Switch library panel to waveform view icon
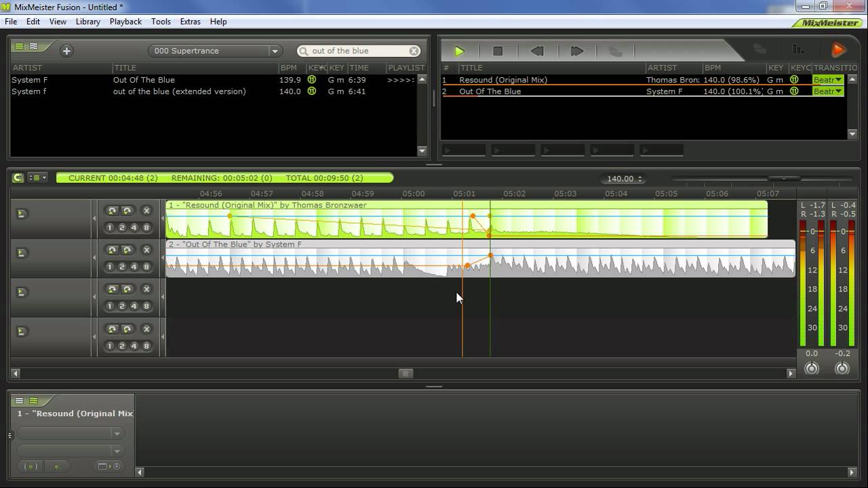This screenshot has height=488, width=868. (x=33, y=46)
